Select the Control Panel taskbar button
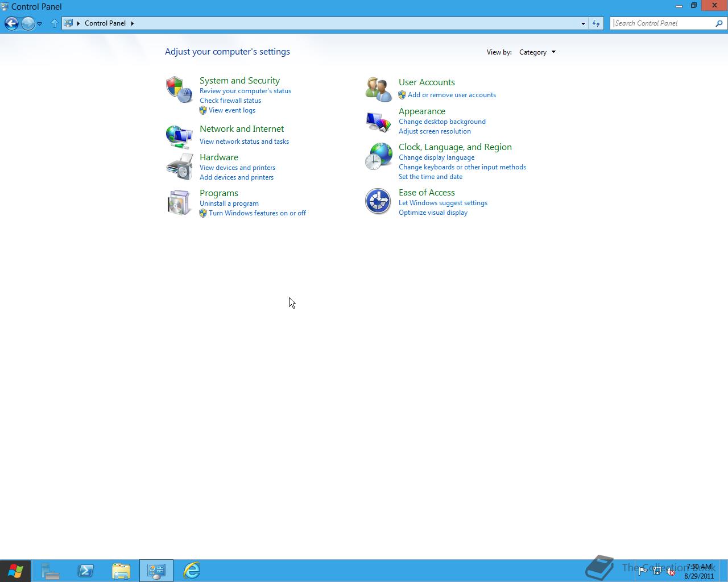The height and width of the screenshot is (582, 728). (156, 571)
